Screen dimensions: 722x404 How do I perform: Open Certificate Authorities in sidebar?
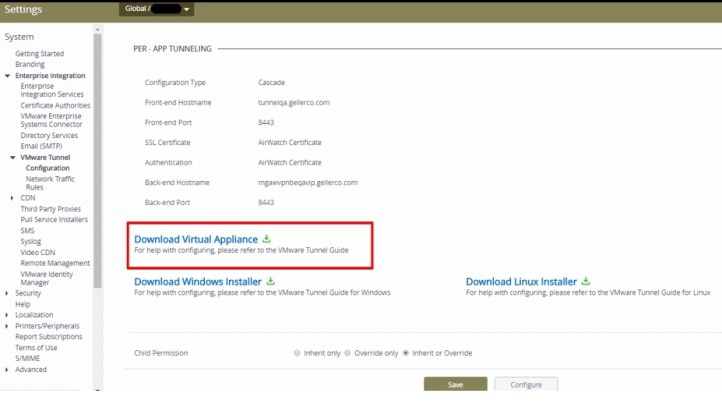[x=55, y=105]
